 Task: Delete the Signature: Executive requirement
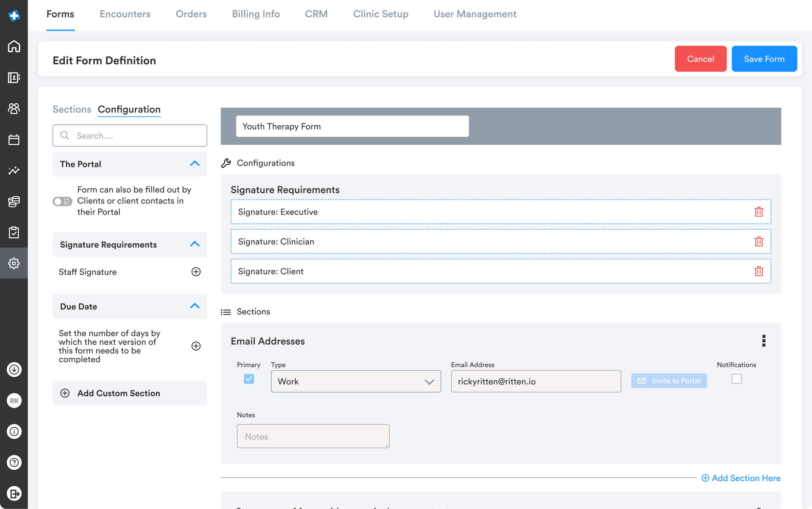pyautogui.click(x=759, y=212)
